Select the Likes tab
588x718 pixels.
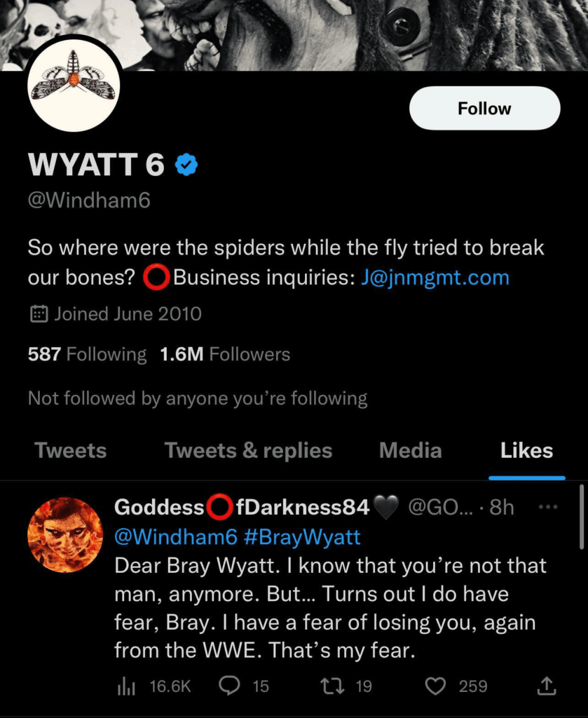(x=526, y=451)
